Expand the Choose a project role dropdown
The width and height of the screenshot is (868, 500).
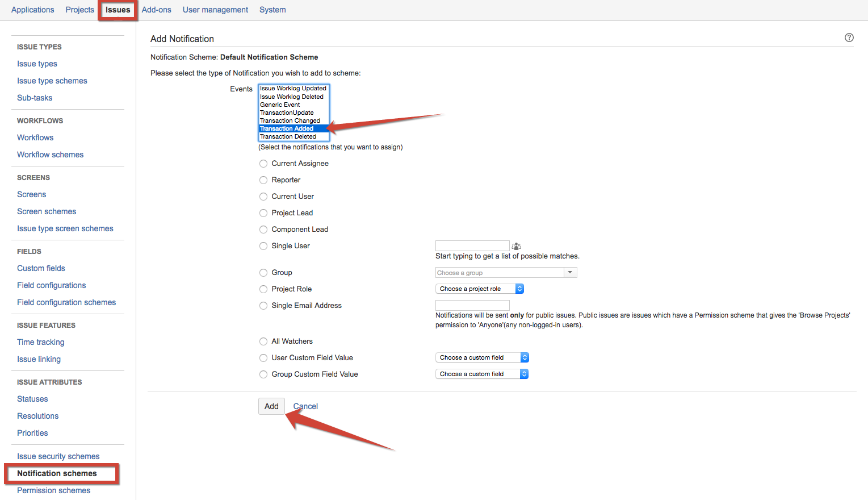point(479,289)
